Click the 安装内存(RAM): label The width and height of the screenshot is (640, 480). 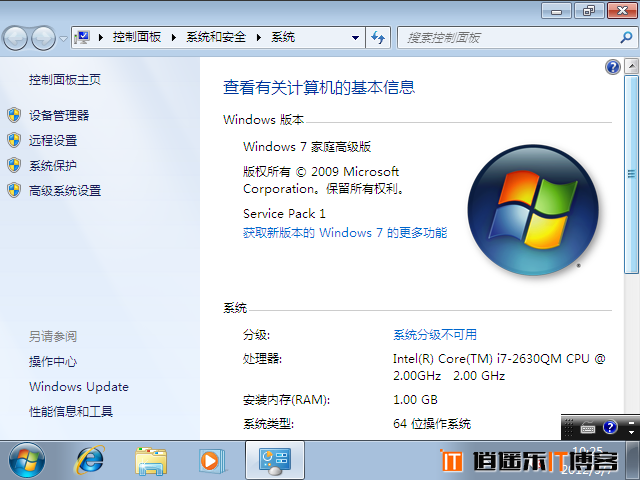(x=286, y=400)
